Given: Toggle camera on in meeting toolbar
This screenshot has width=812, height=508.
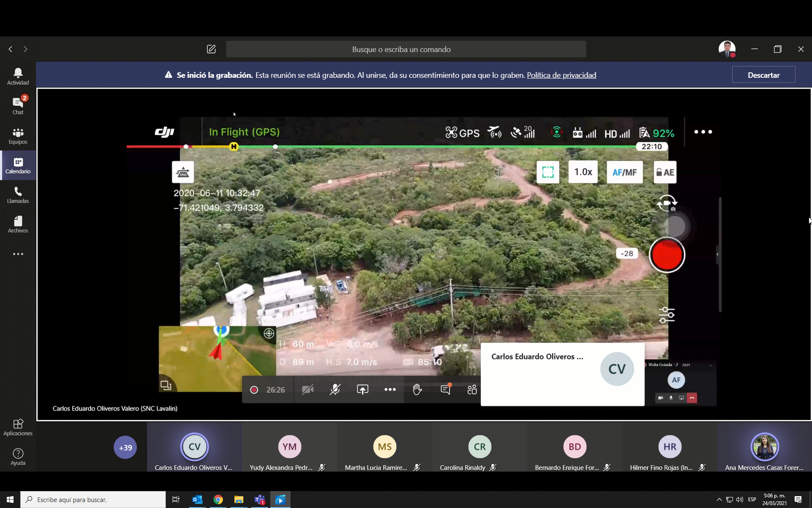Looking at the screenshot, I should pyautogui.click(x=307, y=389).
